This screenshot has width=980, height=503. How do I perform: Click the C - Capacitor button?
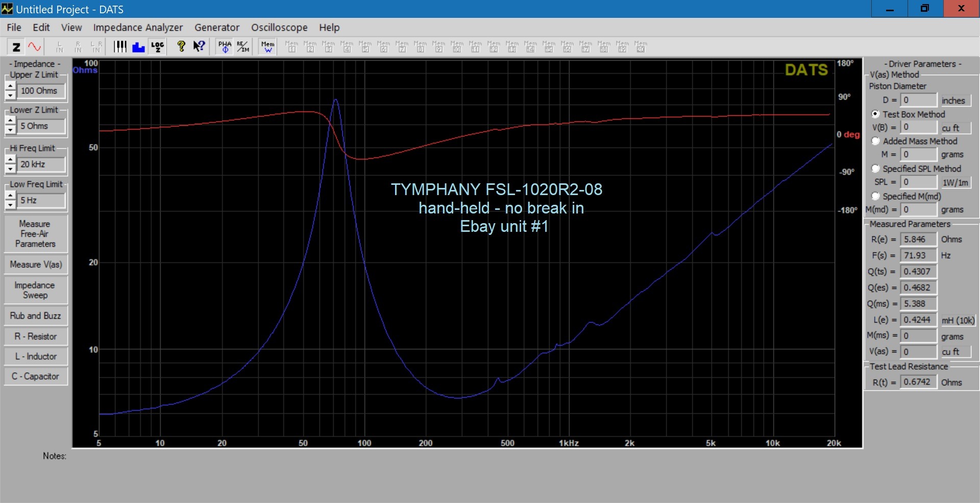coord(35,376)
